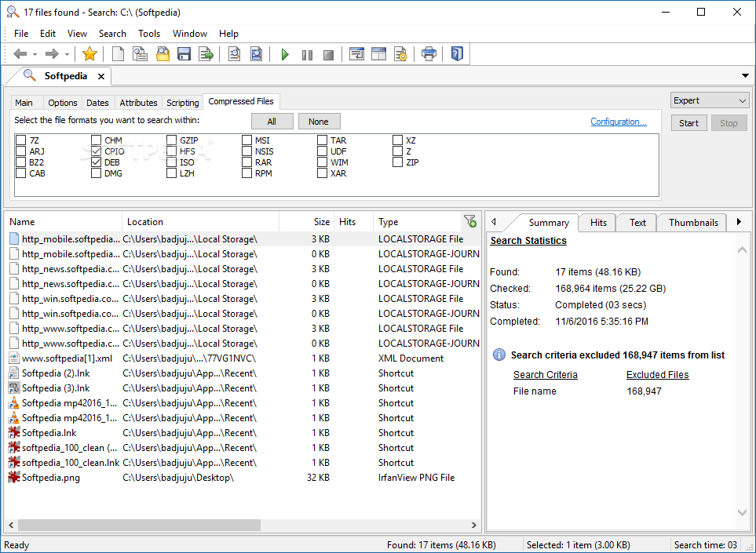Switch to the Thumbnails tab
The height and width of the screenshot is (553, 756).
click(x=693, y=223)
